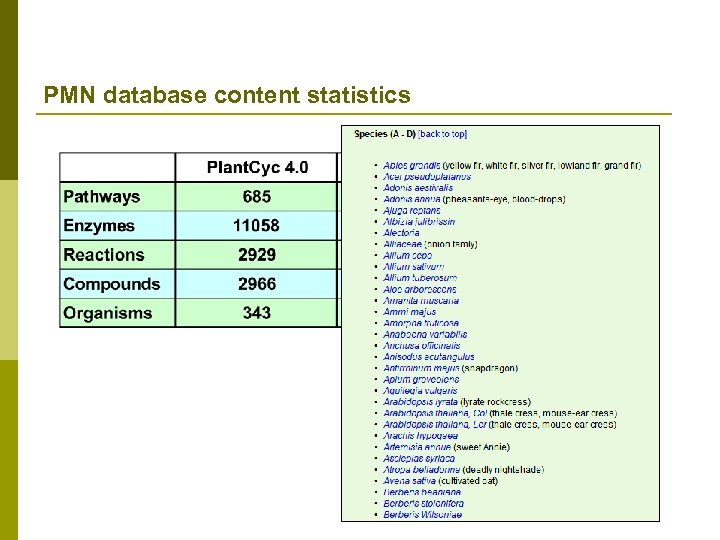Image resolution: width=720 pixels, height=540 pixels.
Task: Click the Enzymes value '11058'
Action: point(256,225)
